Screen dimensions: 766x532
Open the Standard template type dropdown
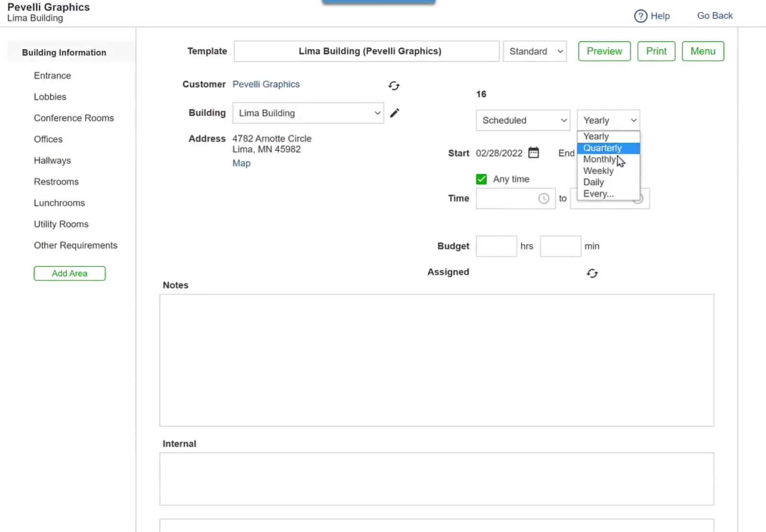click(535, 51)
